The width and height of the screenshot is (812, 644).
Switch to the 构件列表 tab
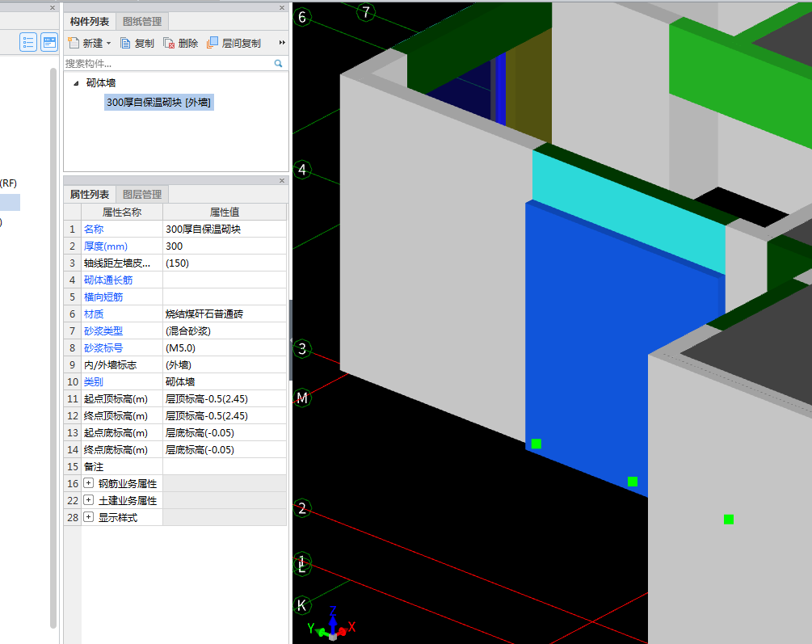click(90, 21)
